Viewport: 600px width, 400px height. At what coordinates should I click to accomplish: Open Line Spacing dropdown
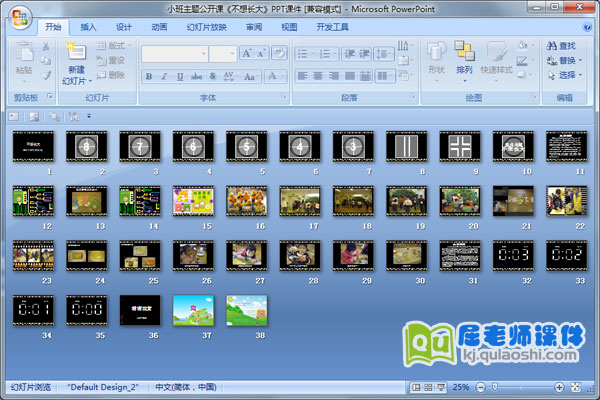pos(384,54)
